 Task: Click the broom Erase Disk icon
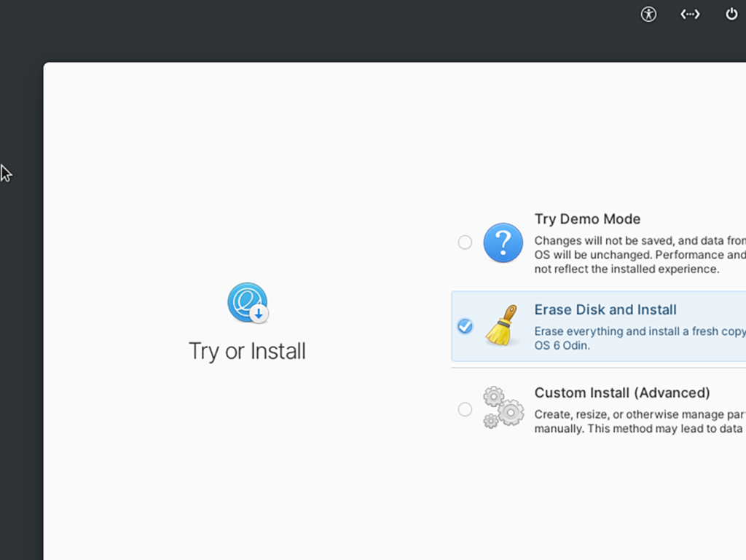(503, 326)
